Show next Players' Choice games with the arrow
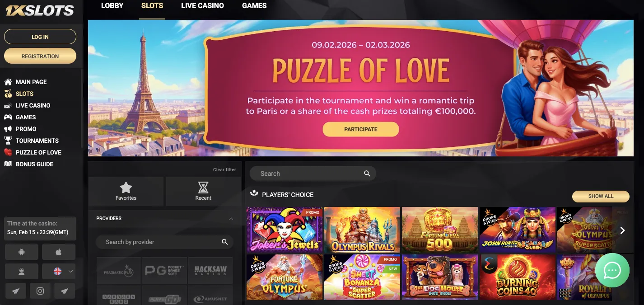644x305 pixels. pyautogui.click(x=622, y=230)
